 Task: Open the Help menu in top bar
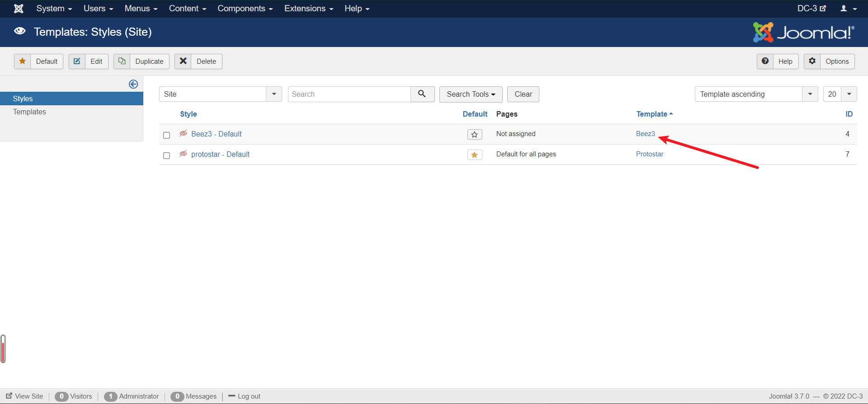click(x=357, y=9)
